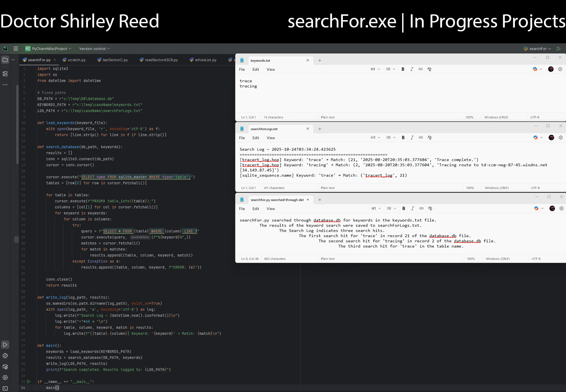The image size is (566, 392).
Task: Toggle the Run tool window in sidebar
Action: coord(5,345)
